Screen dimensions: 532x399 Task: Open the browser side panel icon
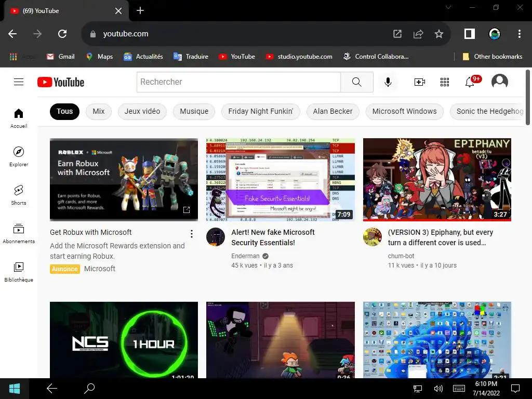[470, 34]
